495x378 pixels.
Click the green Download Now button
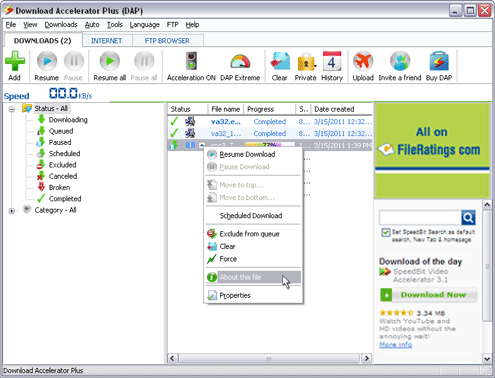[x=429, y=295]
